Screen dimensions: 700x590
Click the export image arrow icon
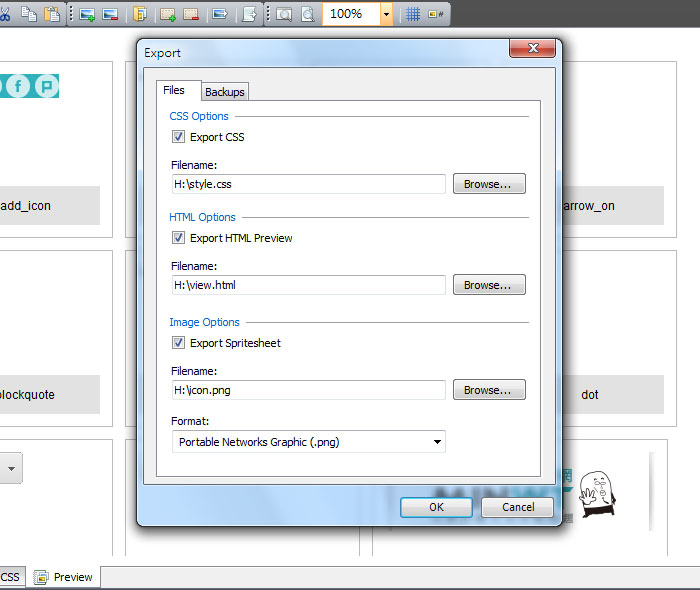point(220,14)
